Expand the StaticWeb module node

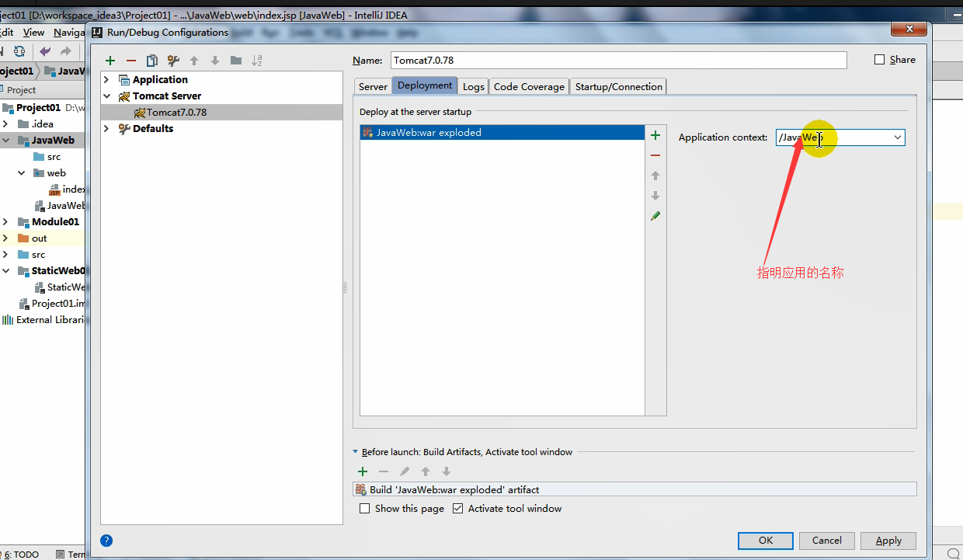[6, 271]
